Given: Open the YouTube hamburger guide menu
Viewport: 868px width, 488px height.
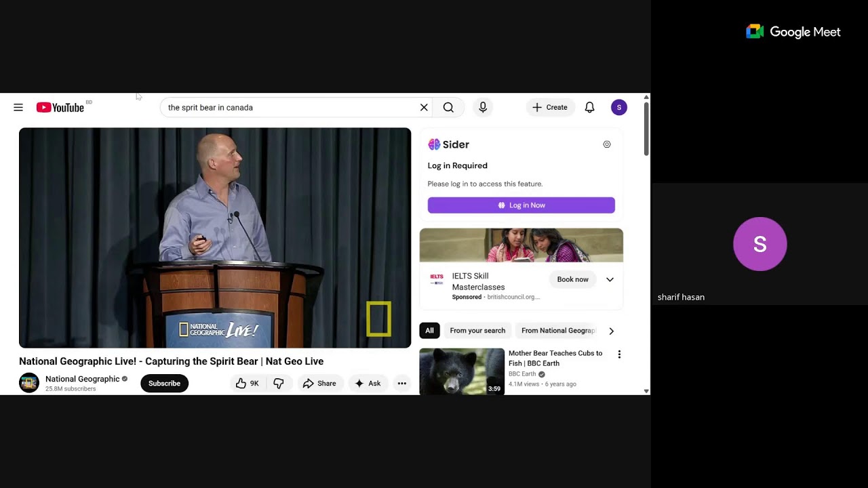Looking at the screenshot, I should pyautogui.click(x=18, y=107).
